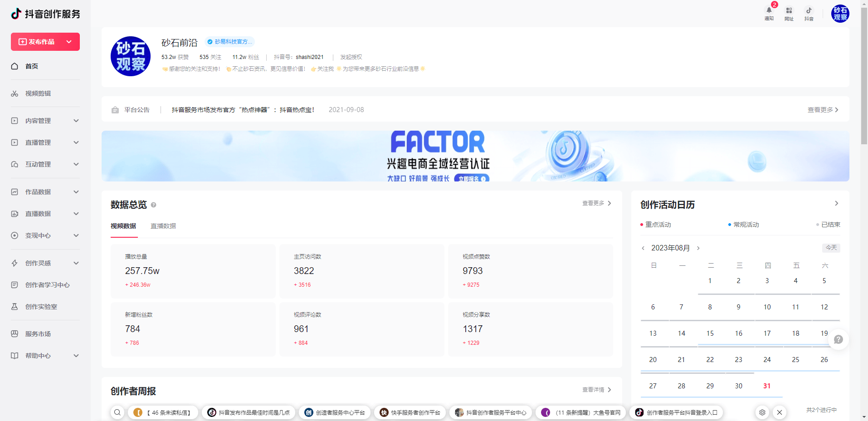Click info icon beside 数据总览
Screen dimensions: 868x421
154,205
